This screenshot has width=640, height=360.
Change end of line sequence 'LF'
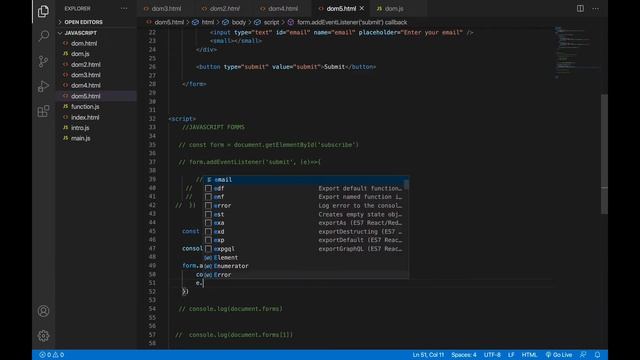click(511, 355)
